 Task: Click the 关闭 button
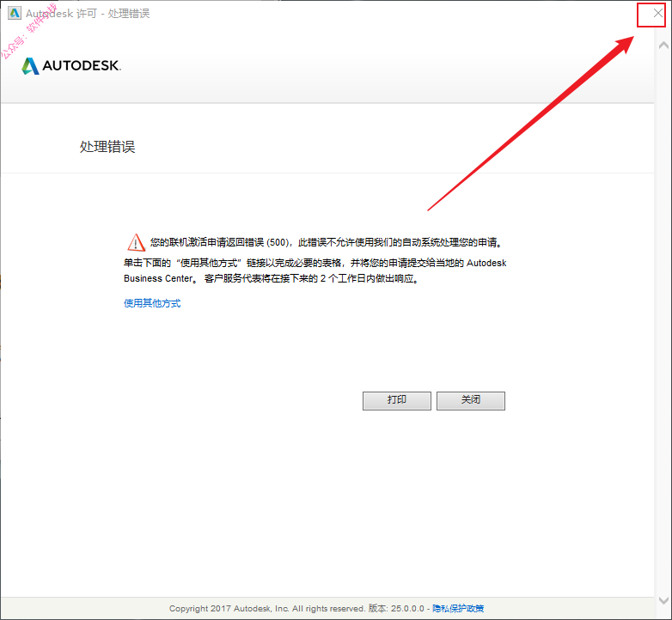point(471,400)
